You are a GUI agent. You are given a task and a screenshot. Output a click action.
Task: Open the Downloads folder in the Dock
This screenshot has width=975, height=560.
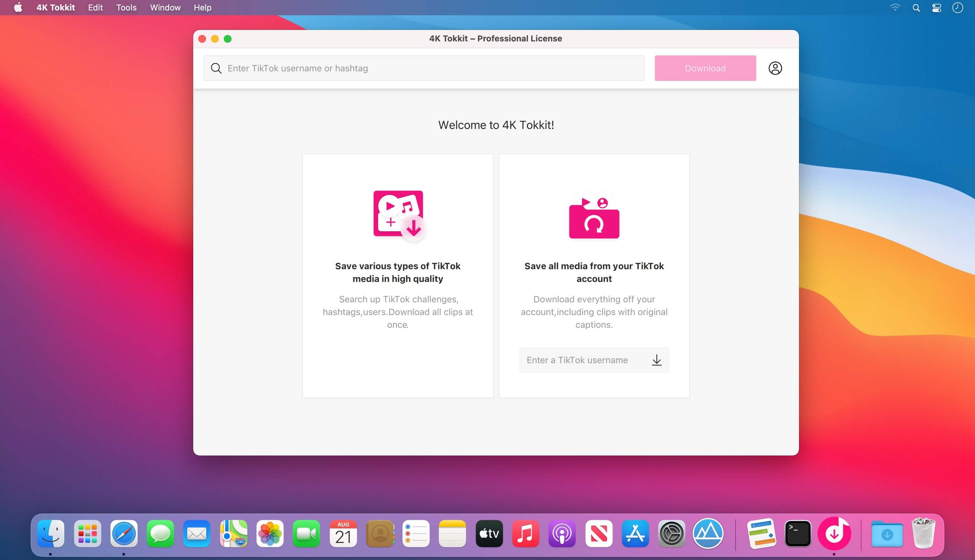pos(887,534)
